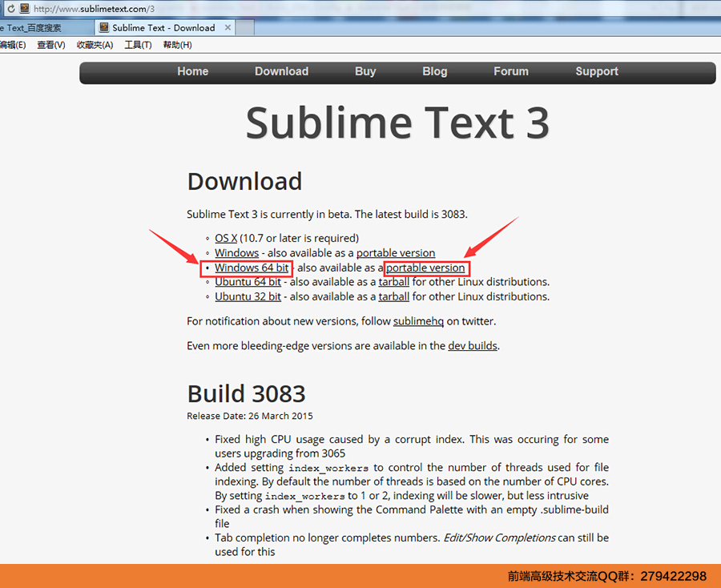Open the 查看(V) menu
Viewport: 721px width, 588px height.
(x=50, y=45)
